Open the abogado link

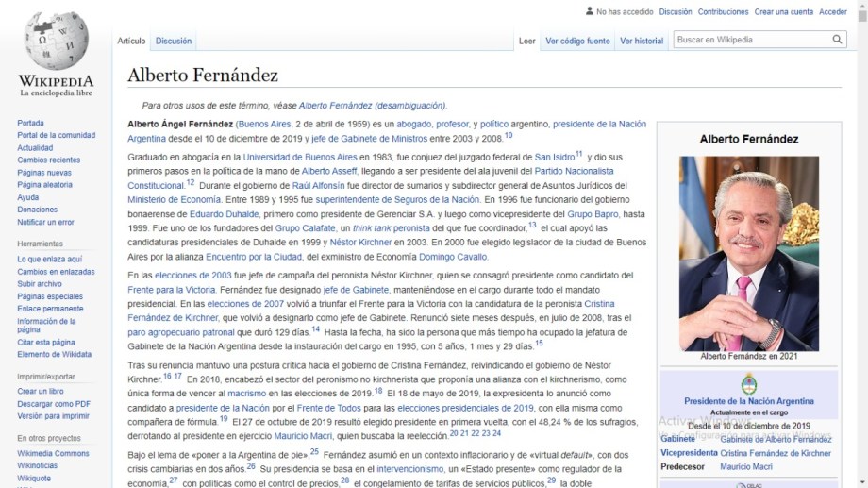(413, 124)
